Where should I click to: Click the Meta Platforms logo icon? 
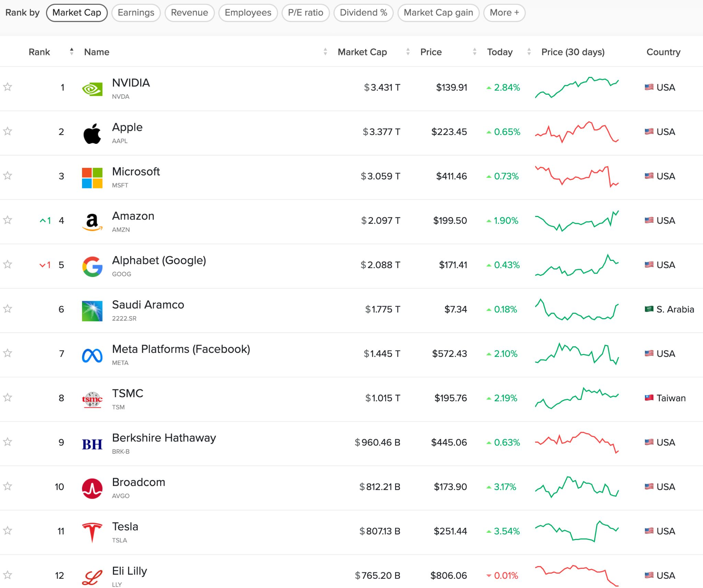[92, 355]
